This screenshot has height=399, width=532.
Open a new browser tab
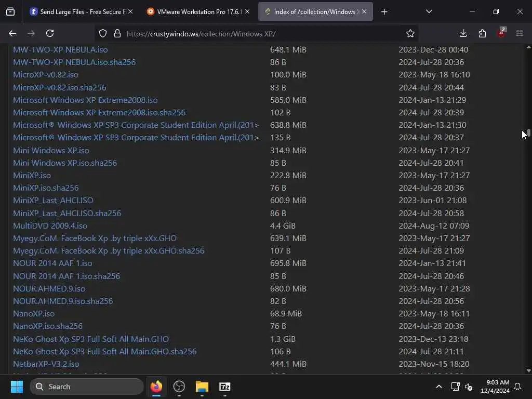(x=384, y=12)
